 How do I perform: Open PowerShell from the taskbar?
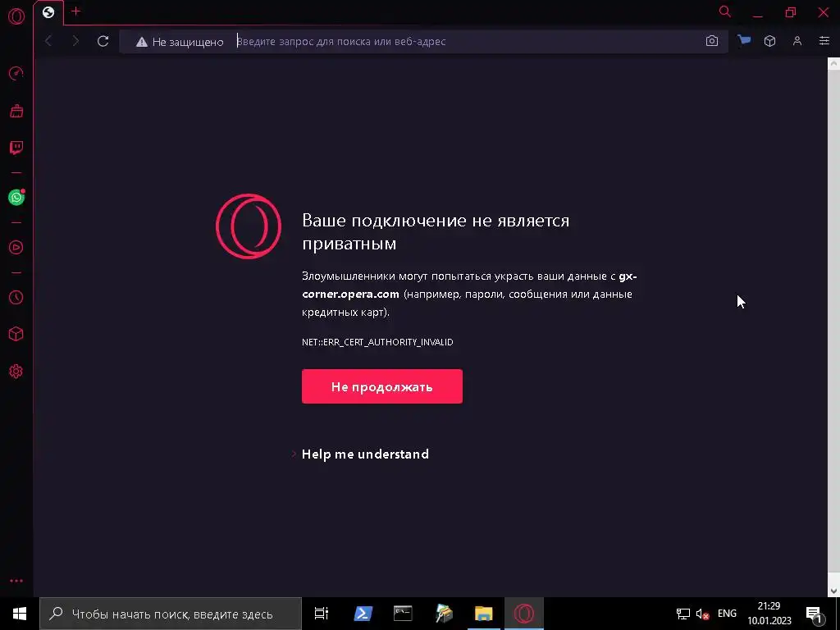[x=363, y=614]
